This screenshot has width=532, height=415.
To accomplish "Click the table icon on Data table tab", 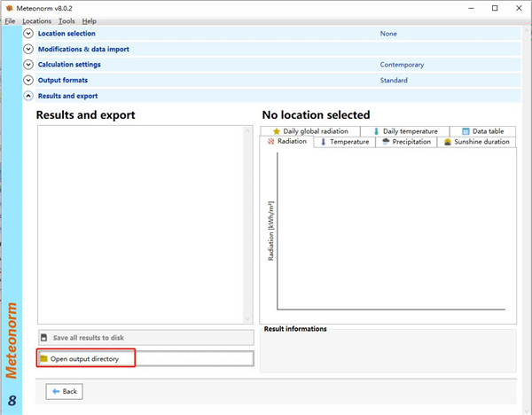I will (x=465, y=131).
